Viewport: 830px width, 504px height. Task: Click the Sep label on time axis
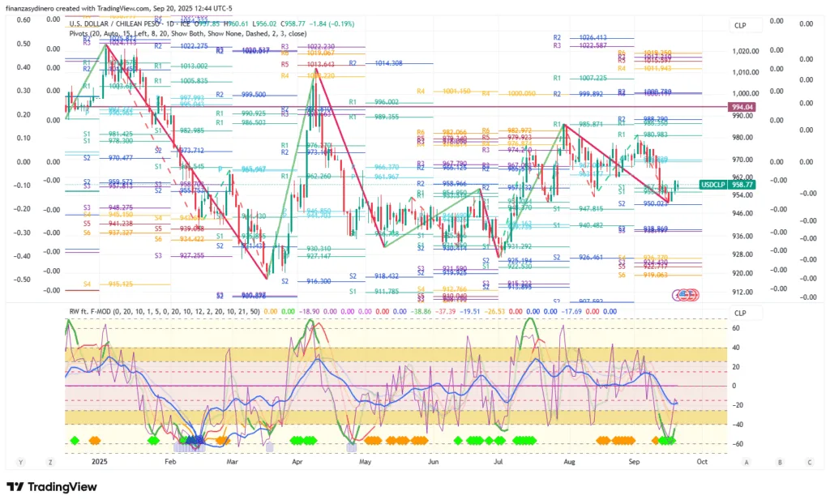pyautogui.click(x=634, y=462)
